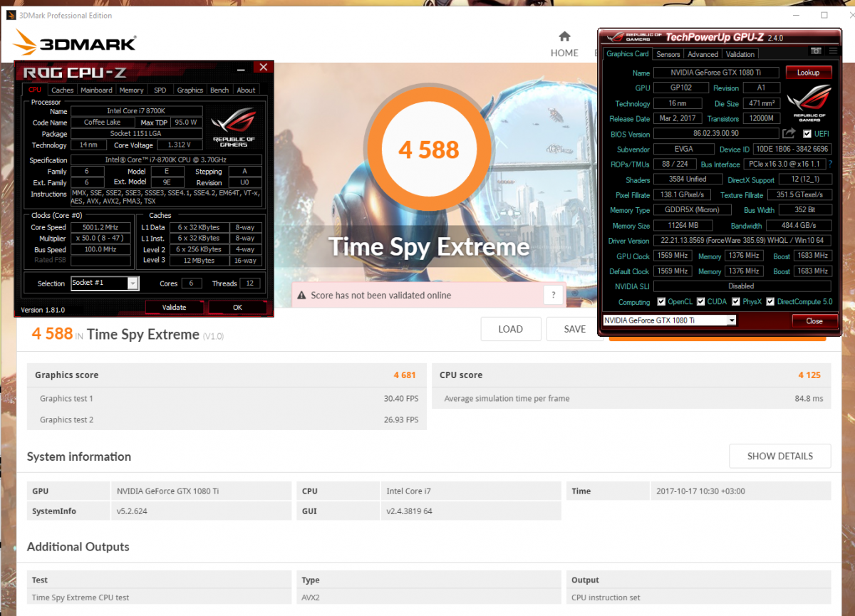The height and width of the screenshot is (616, 855).
Task: Click the 3DMark logo
Action: [x=74, y=43]
